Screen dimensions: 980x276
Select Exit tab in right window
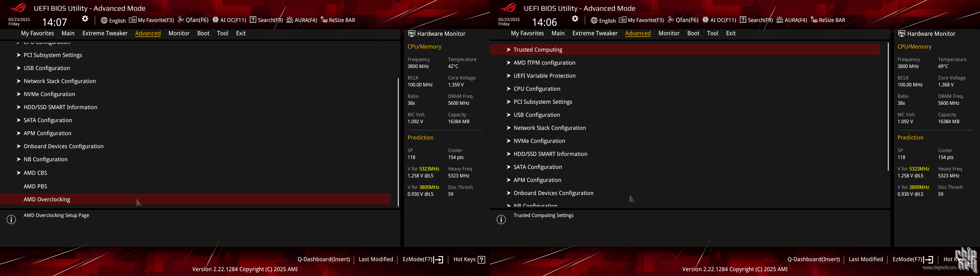(731, 33)
